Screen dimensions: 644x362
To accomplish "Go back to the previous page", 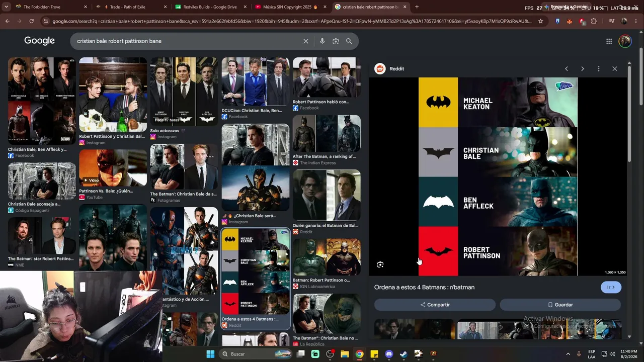I will coord(7,21).
